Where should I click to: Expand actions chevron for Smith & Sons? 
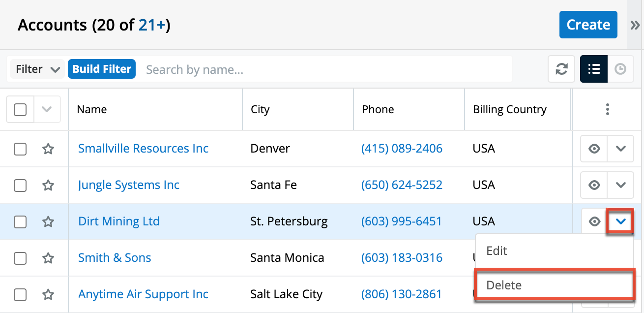[x=620, y=258]
